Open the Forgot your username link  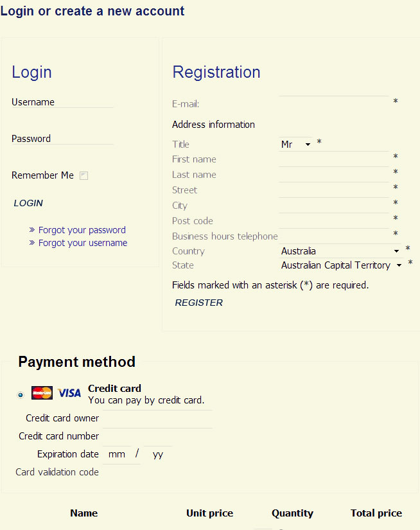pos(83,243)
